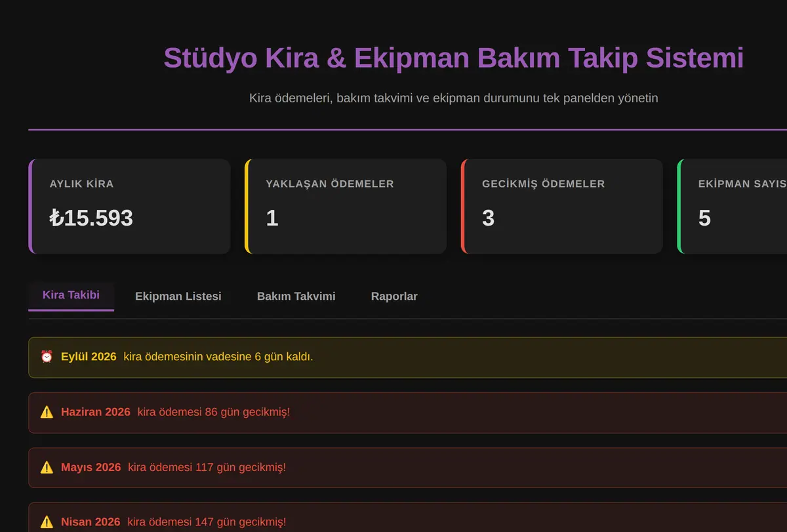Click the text 'kira ödemesi 147 gün gecikmiş!'
Image resolution: width=787 pixels, height=532 pixels.
[x=207, y=522]
